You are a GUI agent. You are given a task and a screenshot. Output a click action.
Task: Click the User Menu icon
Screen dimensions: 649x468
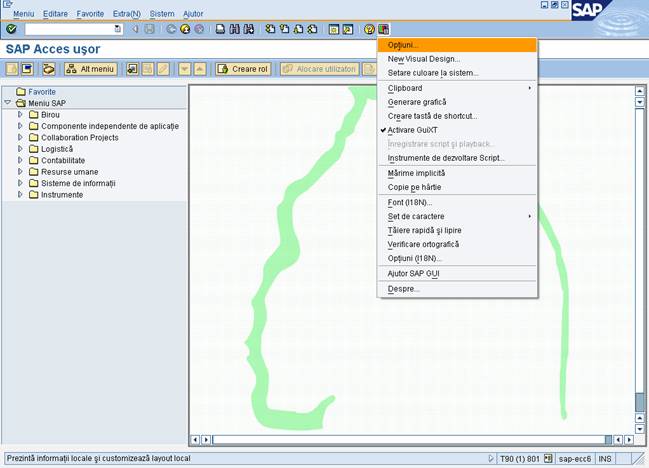pyautogui.click(x=12, y=69)
